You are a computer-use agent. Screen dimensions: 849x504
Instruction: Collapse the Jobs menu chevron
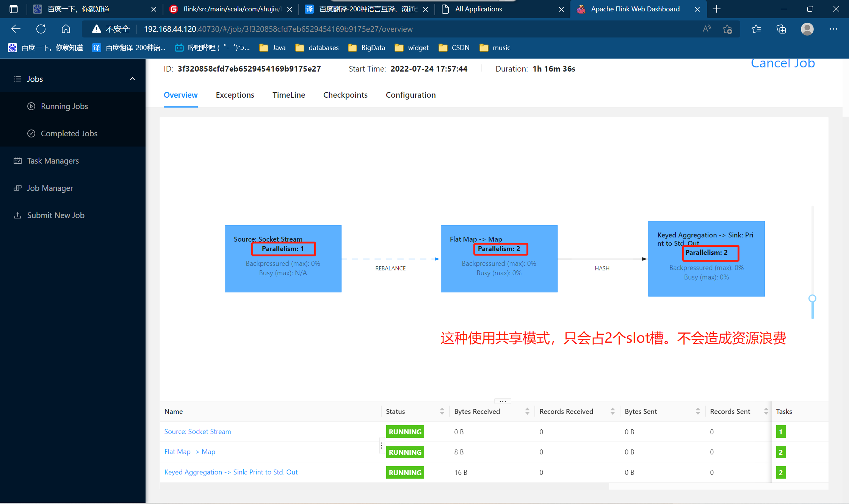(132, 79)
